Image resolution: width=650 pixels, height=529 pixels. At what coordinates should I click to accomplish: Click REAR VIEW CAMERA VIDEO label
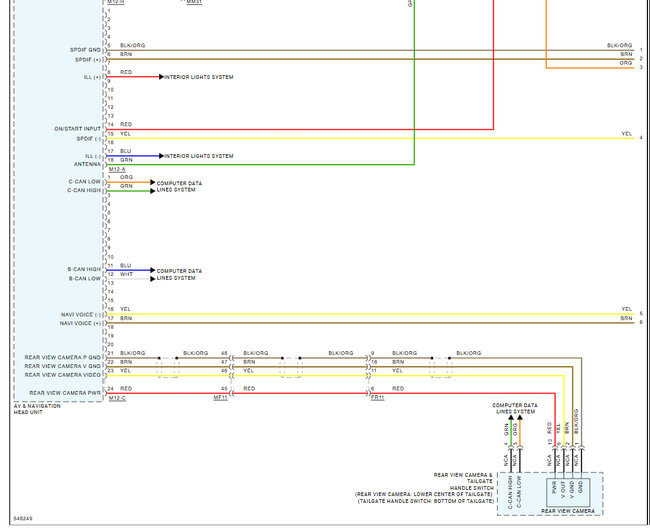[x=63, y=375]
